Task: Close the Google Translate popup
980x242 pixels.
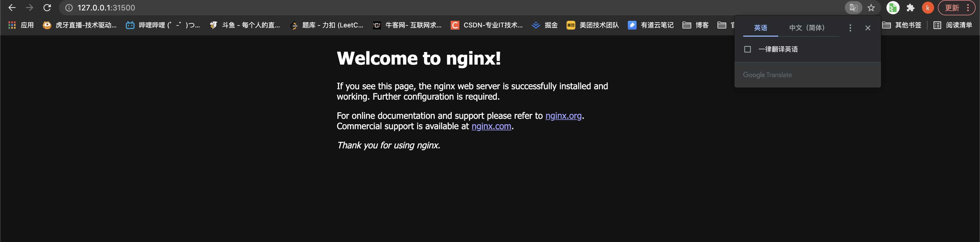Action: coord(867,28)
